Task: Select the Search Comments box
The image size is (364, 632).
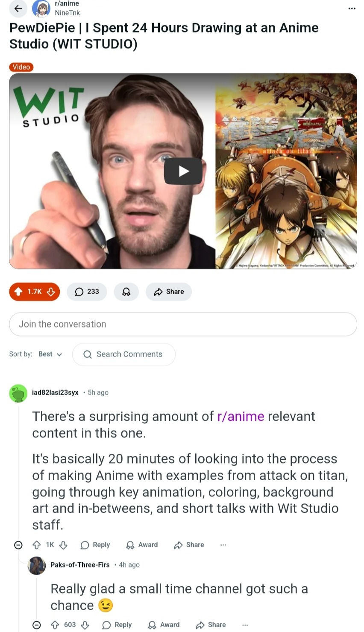Action: coord(124,354)
